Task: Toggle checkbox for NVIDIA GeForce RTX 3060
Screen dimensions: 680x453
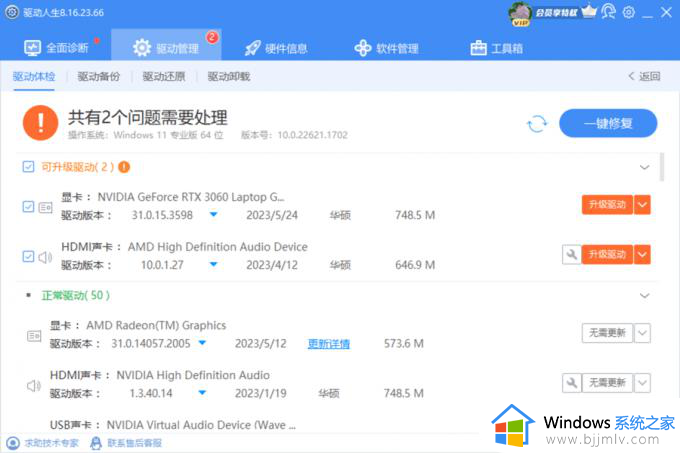Action: [28, 207]
